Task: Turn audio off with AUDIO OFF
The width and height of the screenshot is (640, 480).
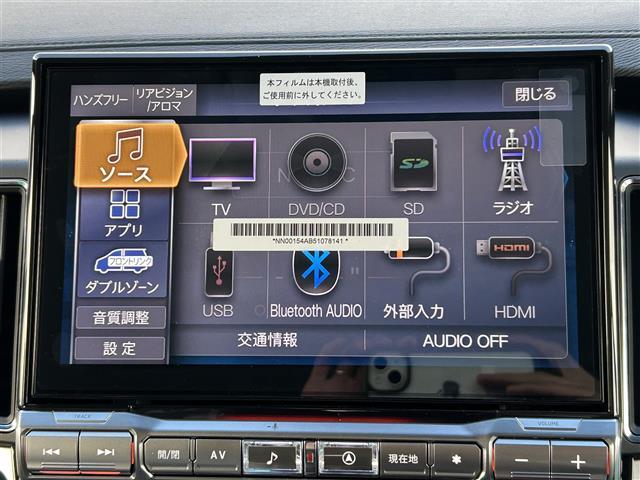Action: pyautogui.click(x=465, y=341)
